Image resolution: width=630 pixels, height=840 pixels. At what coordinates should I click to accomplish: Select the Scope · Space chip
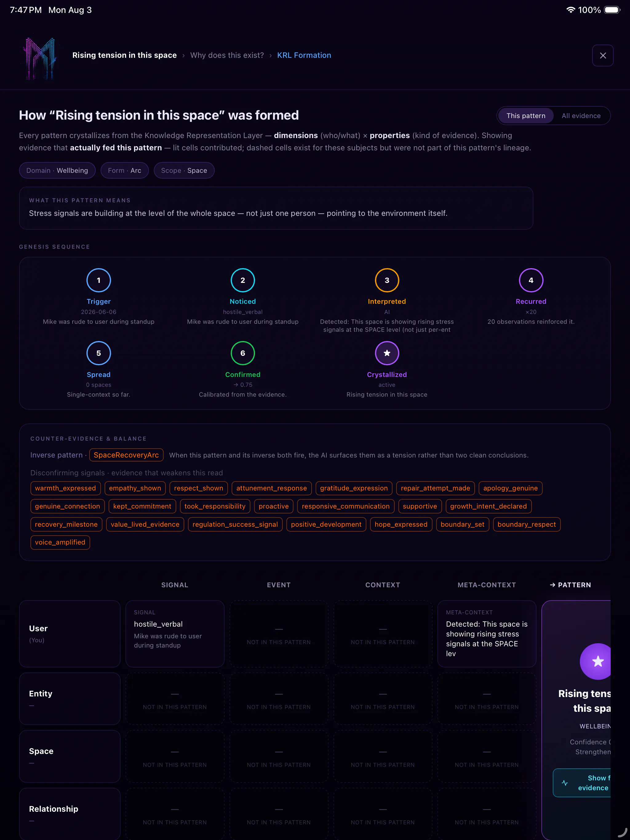coord(184,171)
